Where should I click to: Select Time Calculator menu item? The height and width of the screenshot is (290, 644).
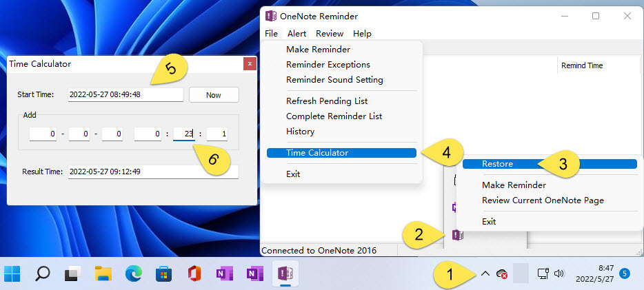coord(341,153)
